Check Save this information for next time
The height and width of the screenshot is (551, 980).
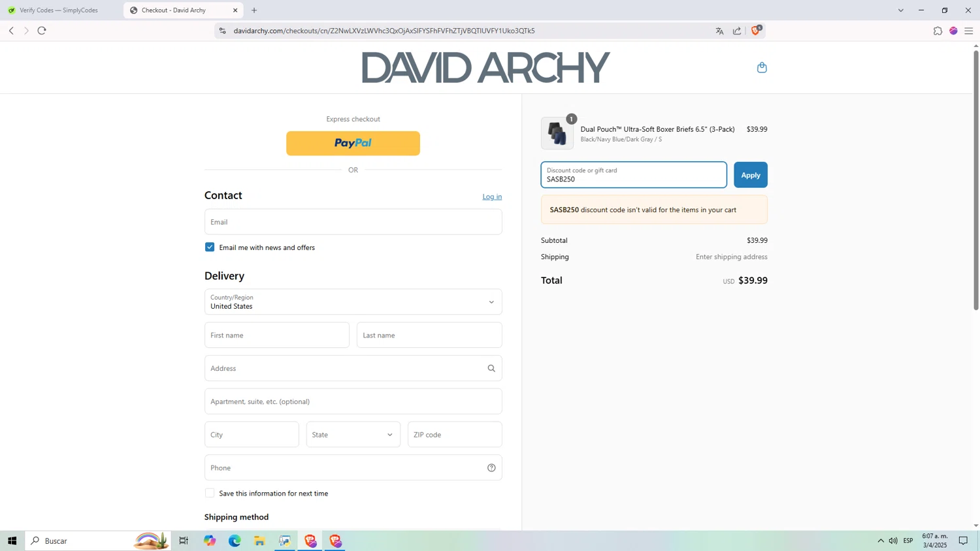[x=210, y=493]
